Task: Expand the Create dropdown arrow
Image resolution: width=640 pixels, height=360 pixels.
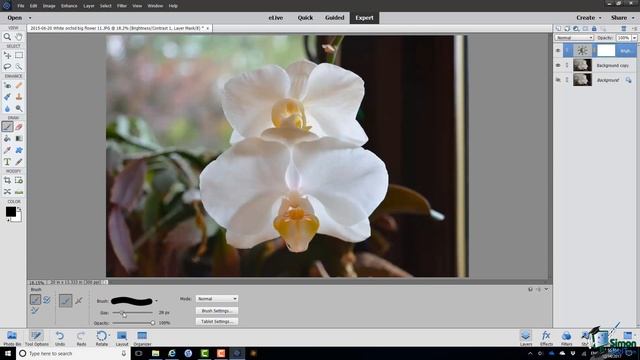Action: (x=600, y=18)
